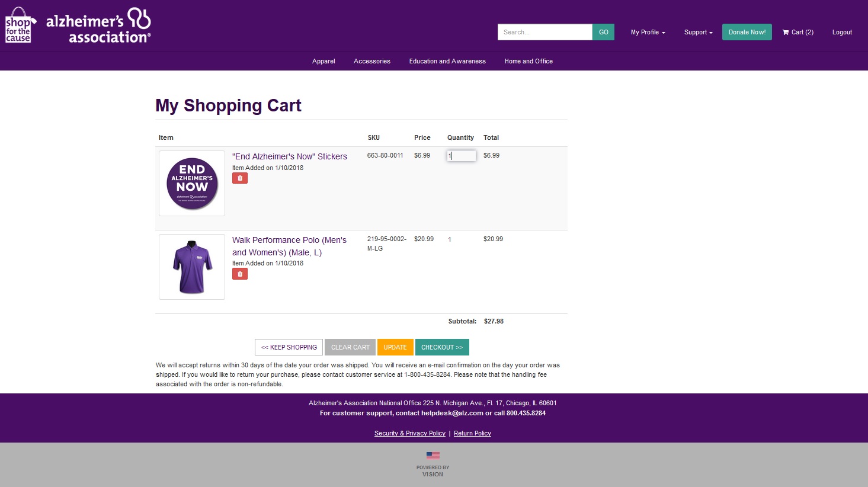Select the Accessories navigation tab
868x487 pixels.
(x=371, y=61)
